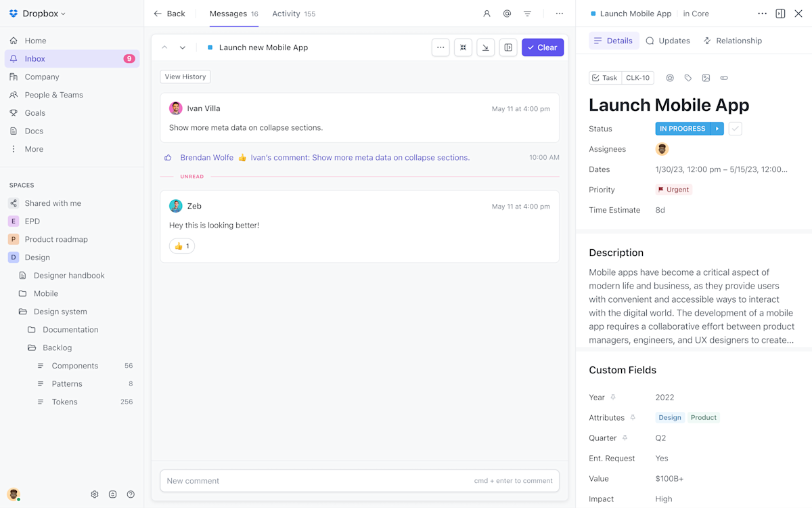812x508 pixels.
Task: Open the assignee filter icon
Action: pyautogui.click(x=486, y=14)
